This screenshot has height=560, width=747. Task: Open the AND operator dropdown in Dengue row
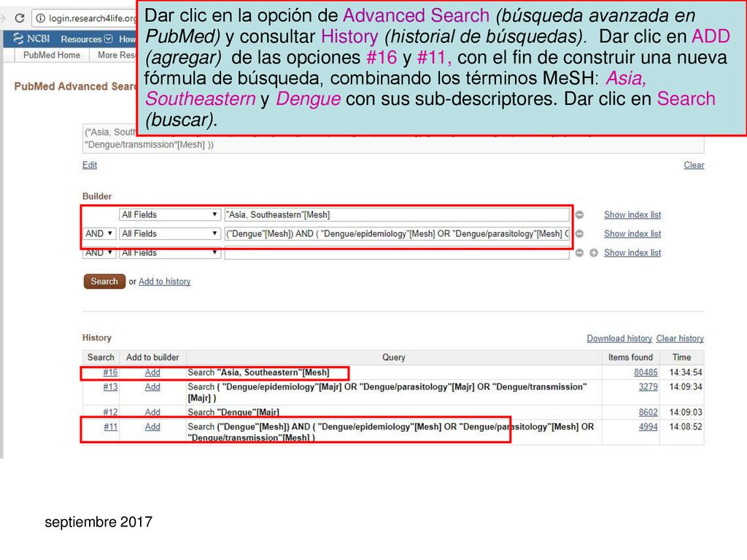point(99,234)
